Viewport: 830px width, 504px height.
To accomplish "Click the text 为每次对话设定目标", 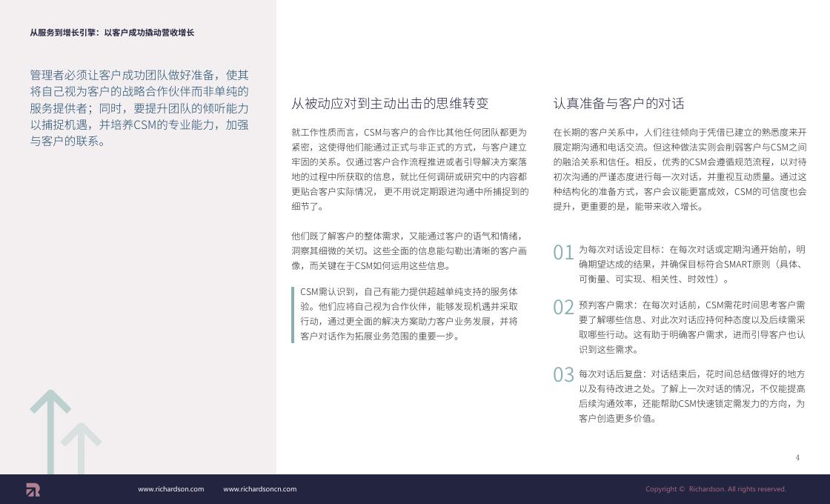I will [620, 249].
